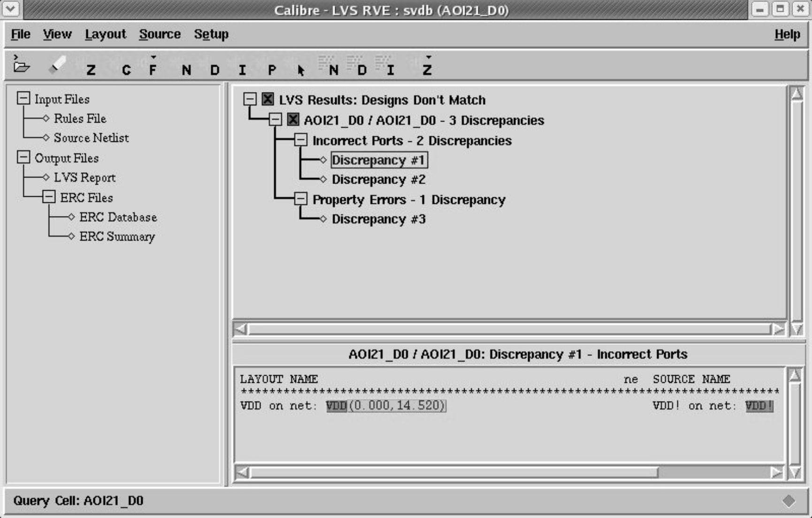Click the results tree scroll-up arrow
812x518 pixels.
(x=797, y=93)
